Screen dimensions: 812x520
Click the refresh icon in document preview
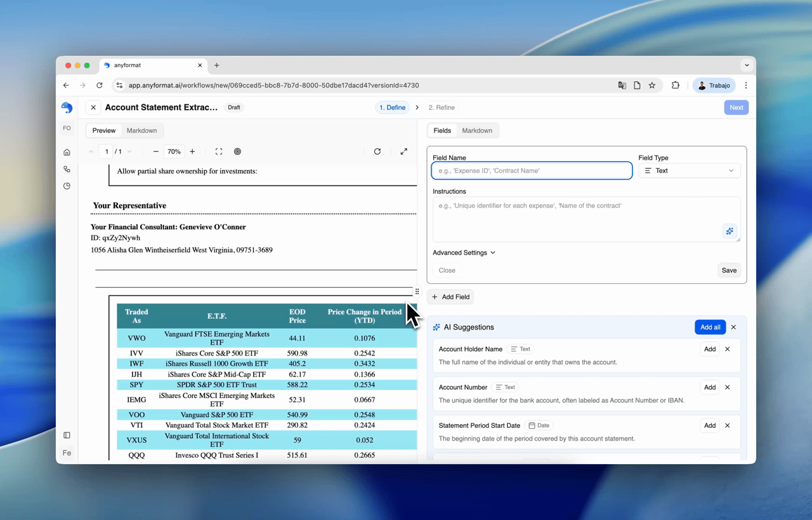click(377, 152)
